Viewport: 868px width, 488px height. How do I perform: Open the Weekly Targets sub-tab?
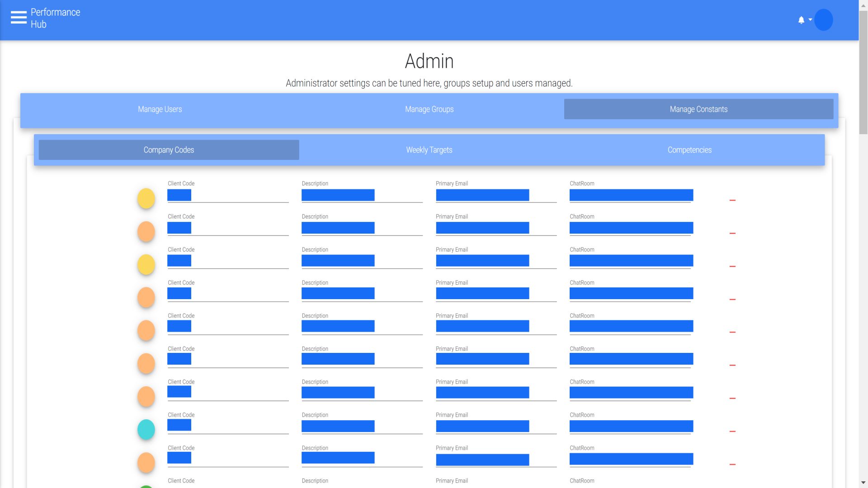click(429, 150)
